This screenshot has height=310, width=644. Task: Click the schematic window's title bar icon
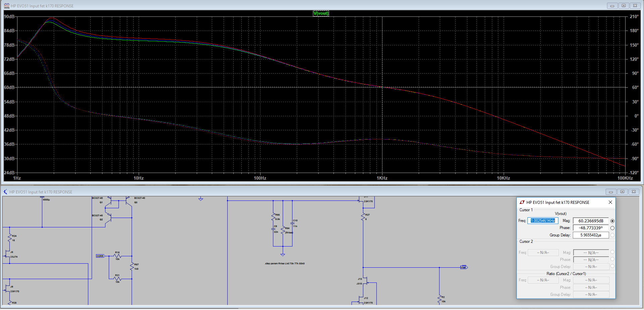[x=5, y=192]
